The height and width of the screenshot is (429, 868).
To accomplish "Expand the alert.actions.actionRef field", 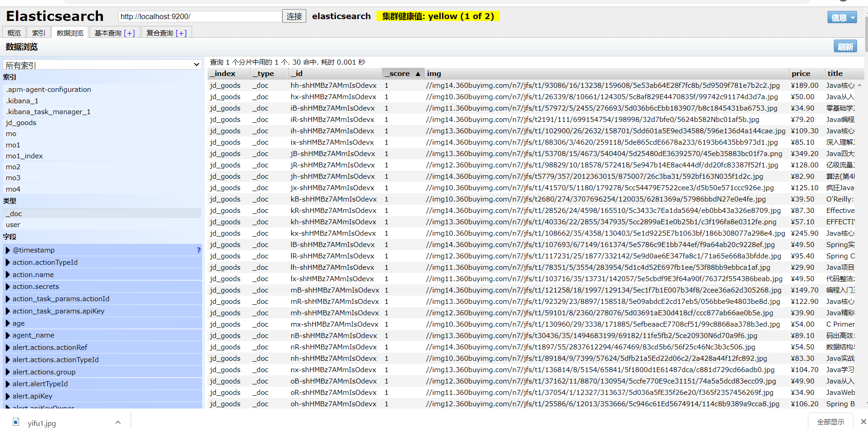I will (x=7, y=348).
